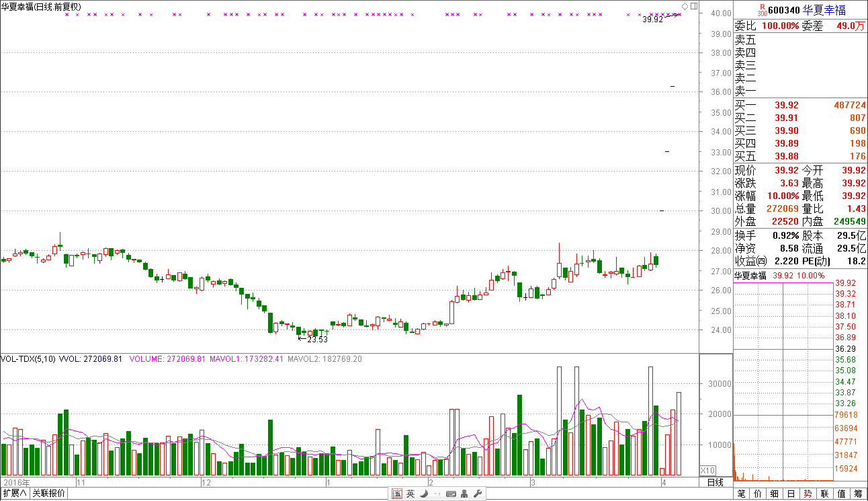The image size is (868, 501).
Task: Click the month 12 marker on time axis
Action: point(206,483)
